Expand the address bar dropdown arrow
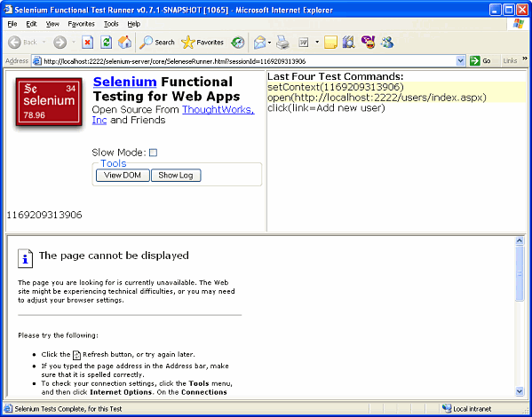 coord(460,61)
